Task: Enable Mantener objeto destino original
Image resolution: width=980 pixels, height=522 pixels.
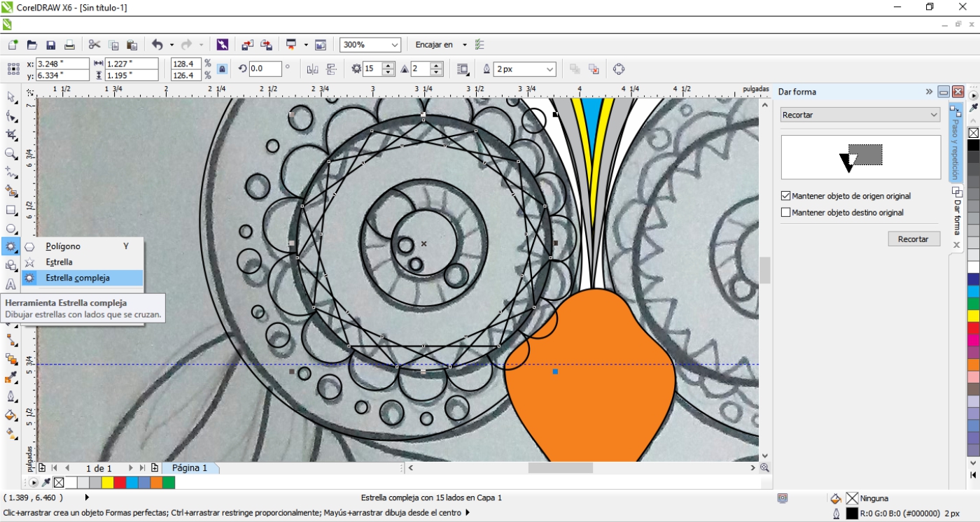Action: click(785, 212)
